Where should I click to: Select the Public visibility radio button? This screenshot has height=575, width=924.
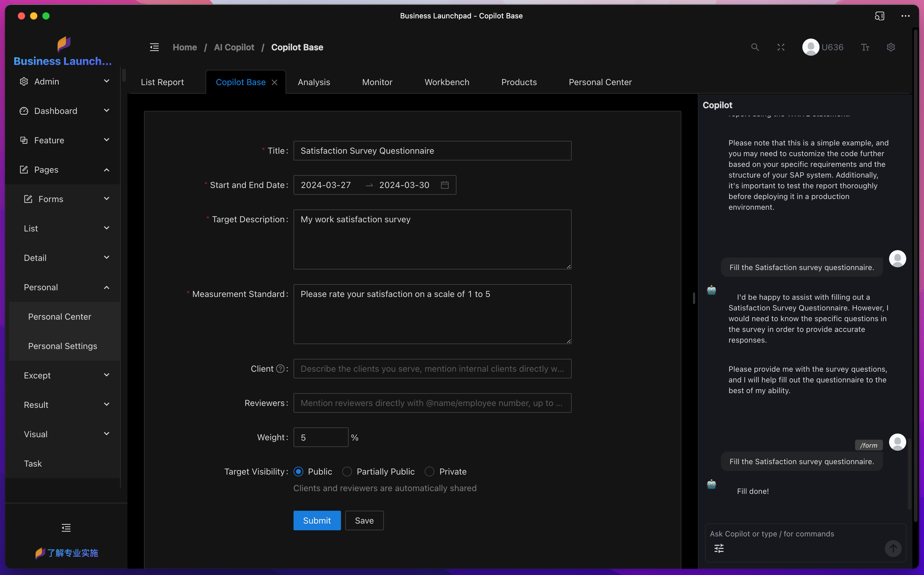point(299,472)
